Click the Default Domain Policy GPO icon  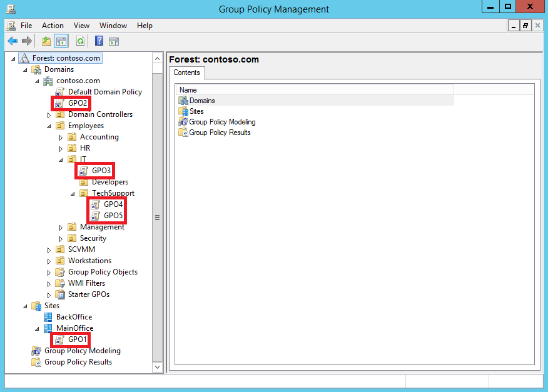pos(60,92)
